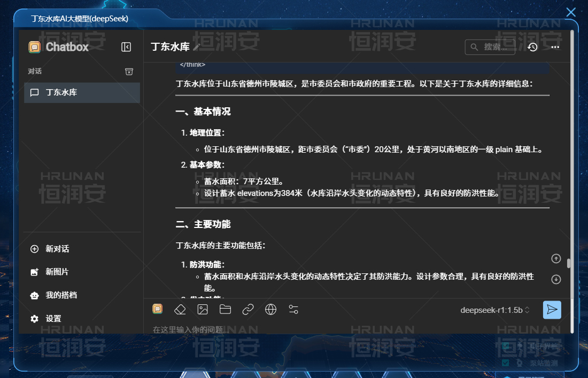This screenshot has width=588, height=378.
Task: Click the eraser icon to clear context
Action: (x=180, y=310)
